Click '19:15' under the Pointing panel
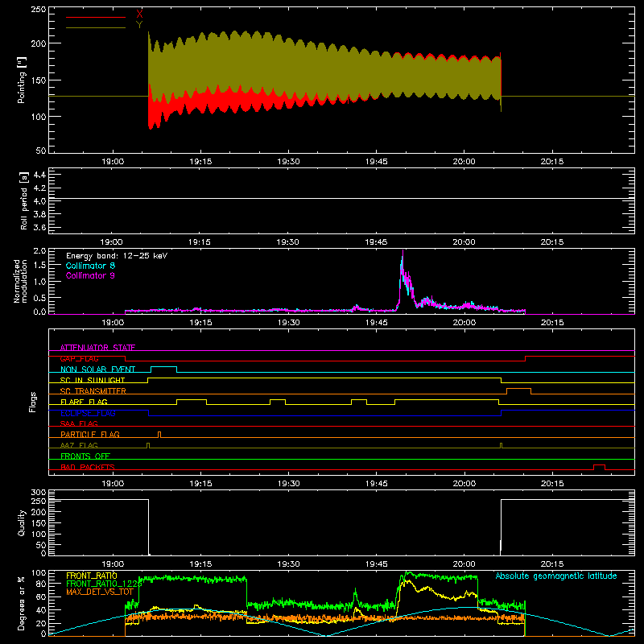 click(x=200, y=162)
